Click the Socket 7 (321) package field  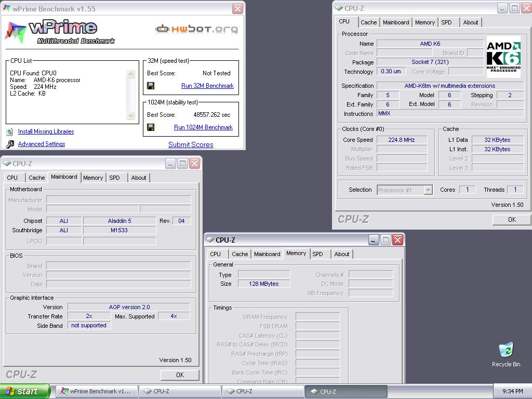click(x=430, y=62)
